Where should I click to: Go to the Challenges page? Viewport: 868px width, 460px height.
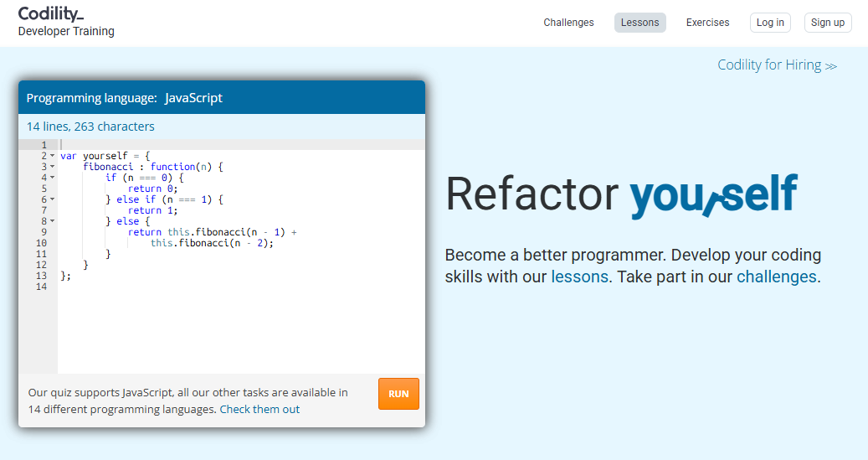pyautogui.click(x=568, y=23)
